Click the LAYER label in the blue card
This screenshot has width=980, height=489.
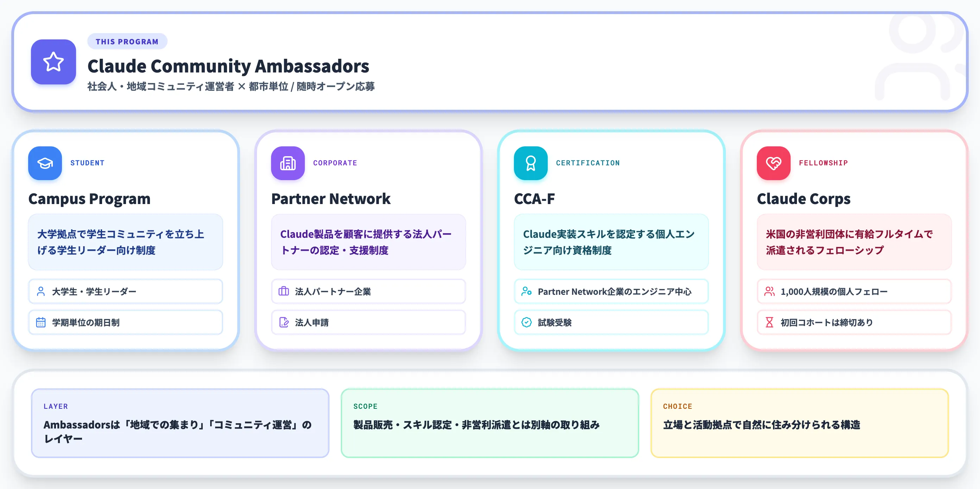point(56,406)
